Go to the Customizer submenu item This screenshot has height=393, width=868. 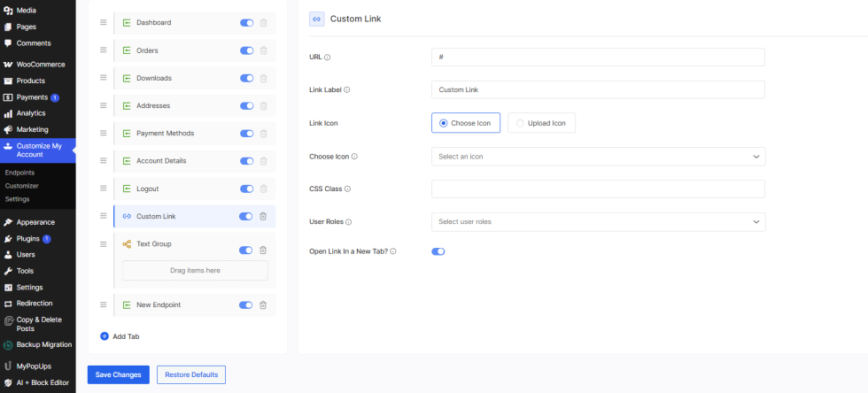pyautogui.click(x=22, y=186)
